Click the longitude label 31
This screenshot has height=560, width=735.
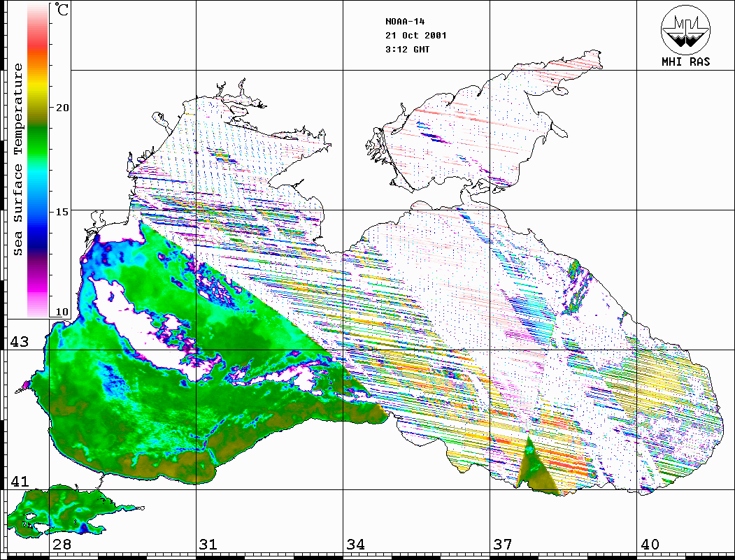click(x=208, y=544)
